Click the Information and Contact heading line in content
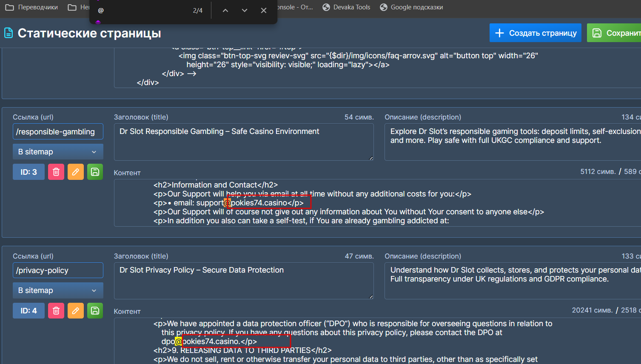The width and height of the screenshot is (641, 364). click(x=216, y=185)
